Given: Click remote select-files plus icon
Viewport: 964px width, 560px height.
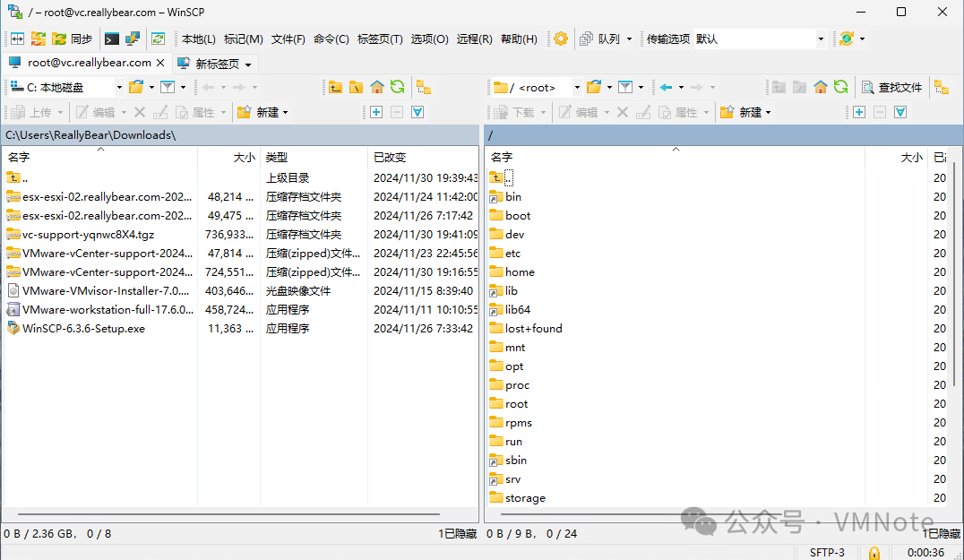Looking at the screenshot, I should [x=859, y=113].
